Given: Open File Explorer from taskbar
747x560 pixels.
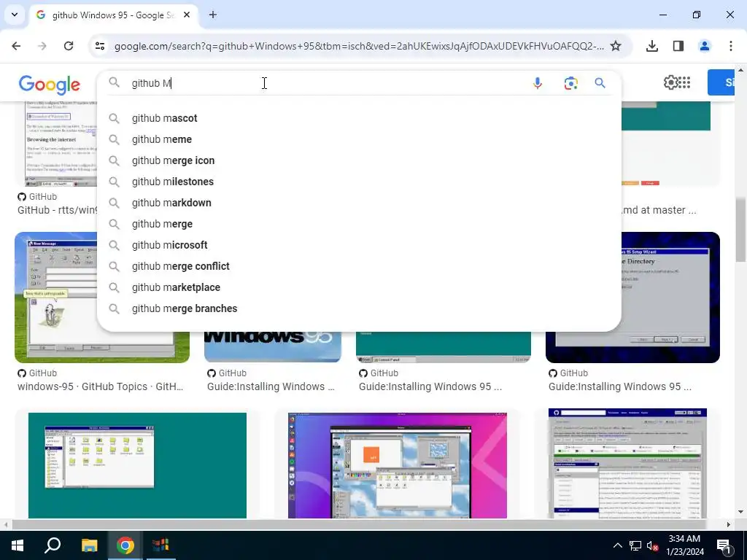Looking at the screenshot, I should [89, 545].
